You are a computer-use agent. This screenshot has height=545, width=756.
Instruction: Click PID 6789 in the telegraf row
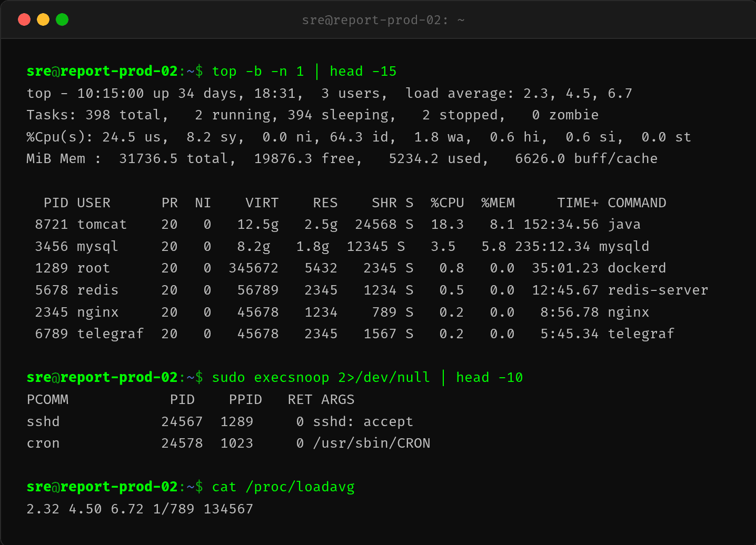52,334
